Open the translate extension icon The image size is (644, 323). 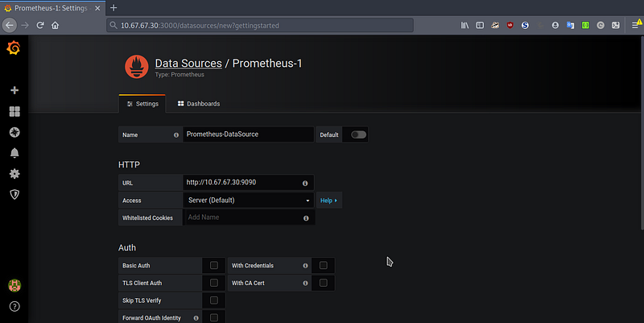[570, 25]
